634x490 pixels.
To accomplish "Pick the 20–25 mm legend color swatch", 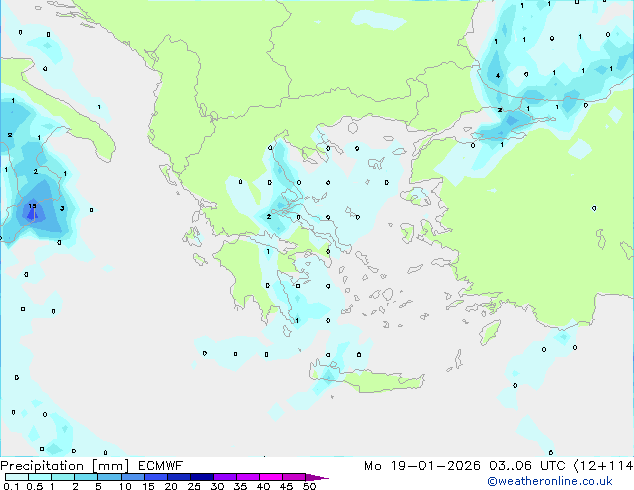I will coord(178,477).
